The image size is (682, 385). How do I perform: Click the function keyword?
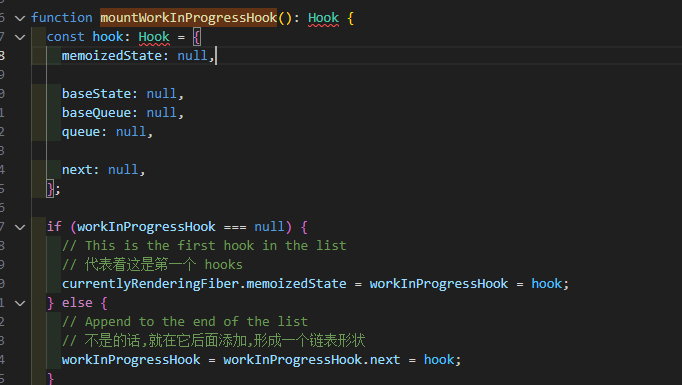tap(61, 18)
